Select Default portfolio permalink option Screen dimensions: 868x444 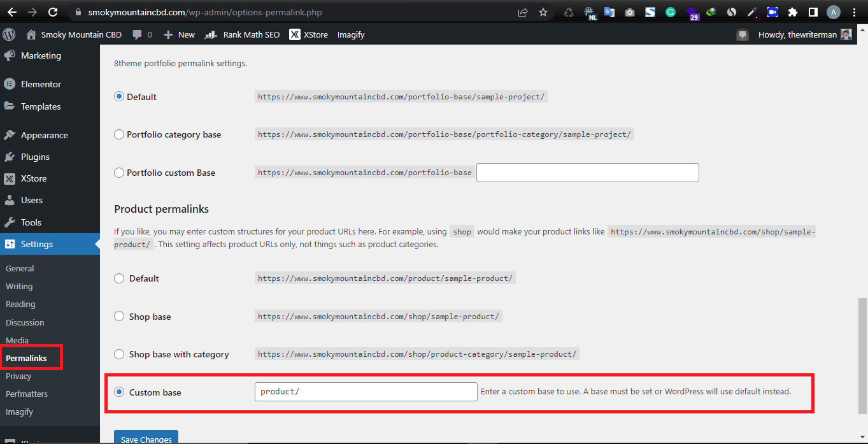pyautogui.click(x=119, y=97)
